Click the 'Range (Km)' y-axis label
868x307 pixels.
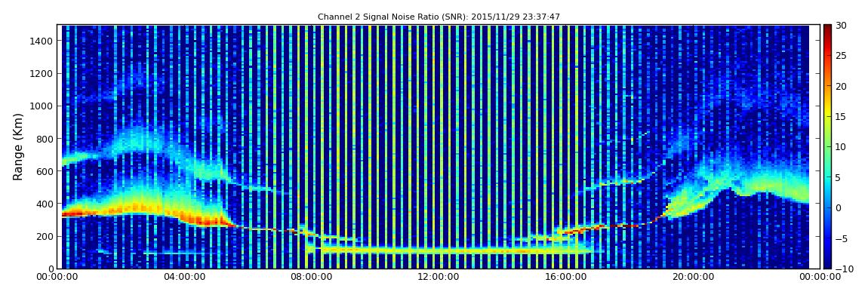click(18, 146)
